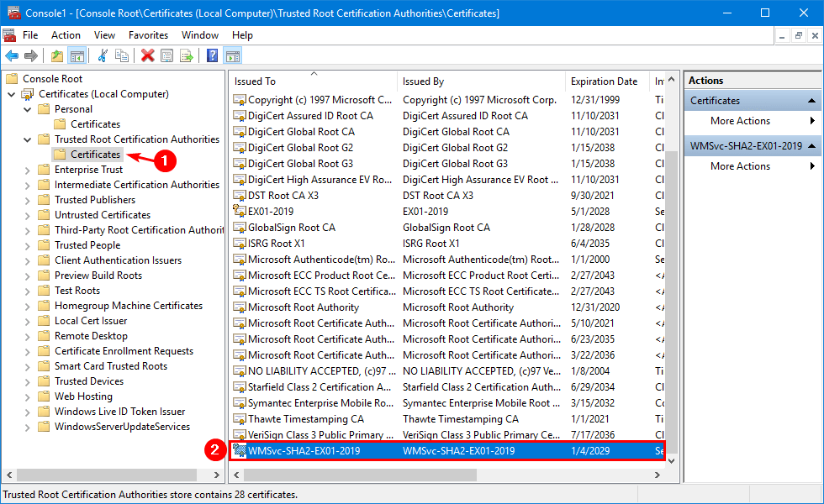Collapse the WMSvc-SHA2-EX01-2019 actions section
The image size is (824, 504).
point(812,146)
